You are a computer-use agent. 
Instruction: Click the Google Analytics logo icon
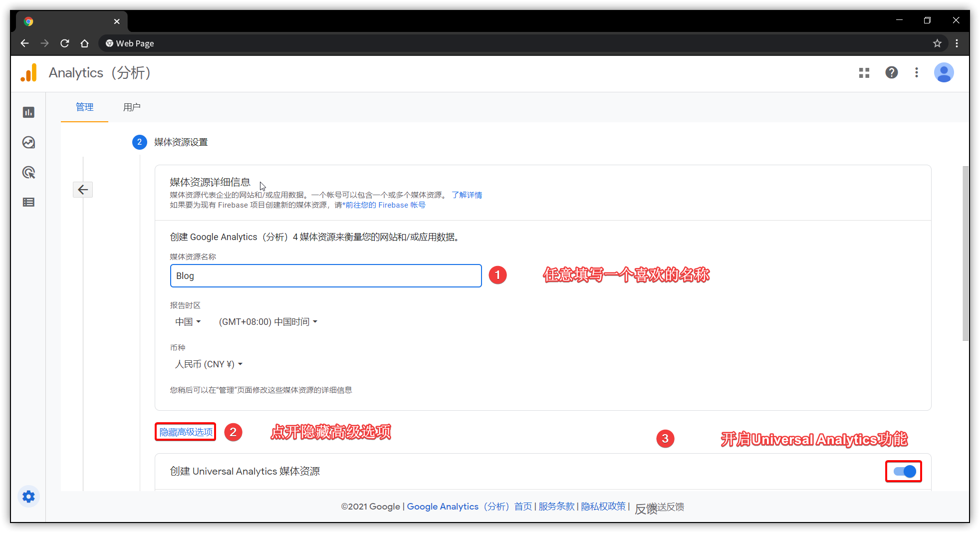(29, 73)
